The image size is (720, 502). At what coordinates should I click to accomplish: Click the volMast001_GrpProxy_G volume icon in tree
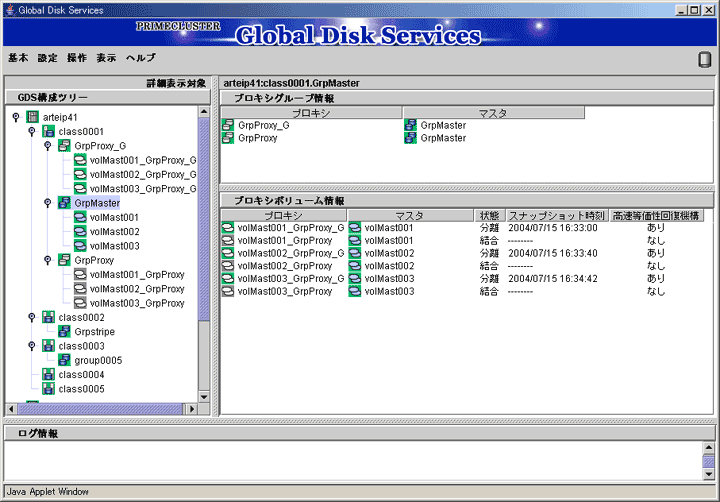tap(80, 160)
